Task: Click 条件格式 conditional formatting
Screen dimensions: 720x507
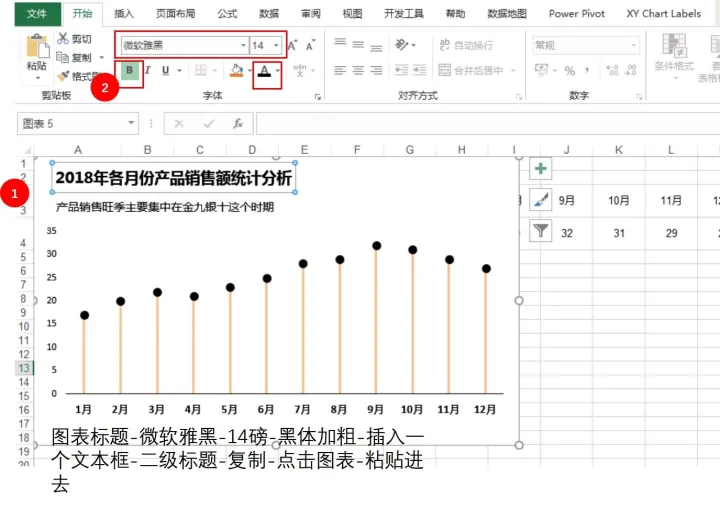Action: [x=674, y=56]
